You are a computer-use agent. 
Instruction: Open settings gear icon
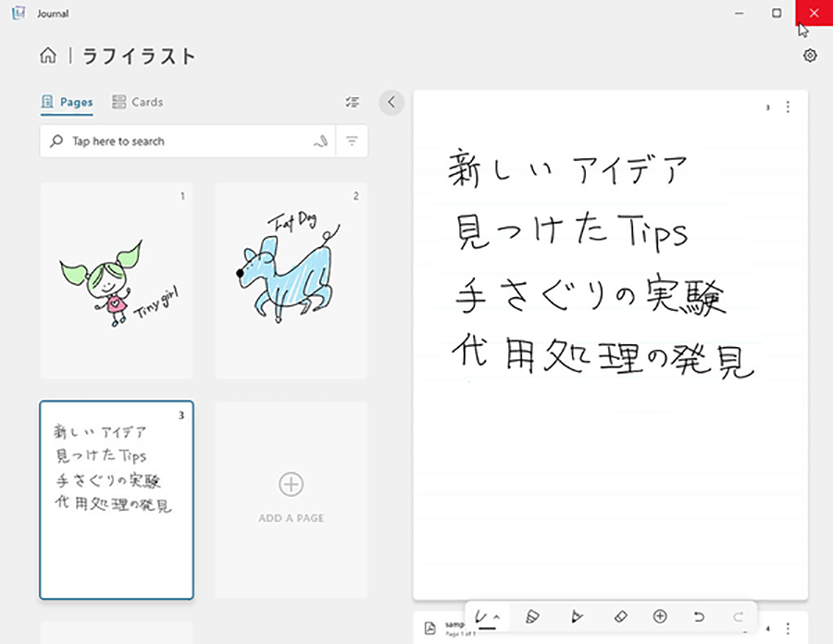(x=810, y=56)
